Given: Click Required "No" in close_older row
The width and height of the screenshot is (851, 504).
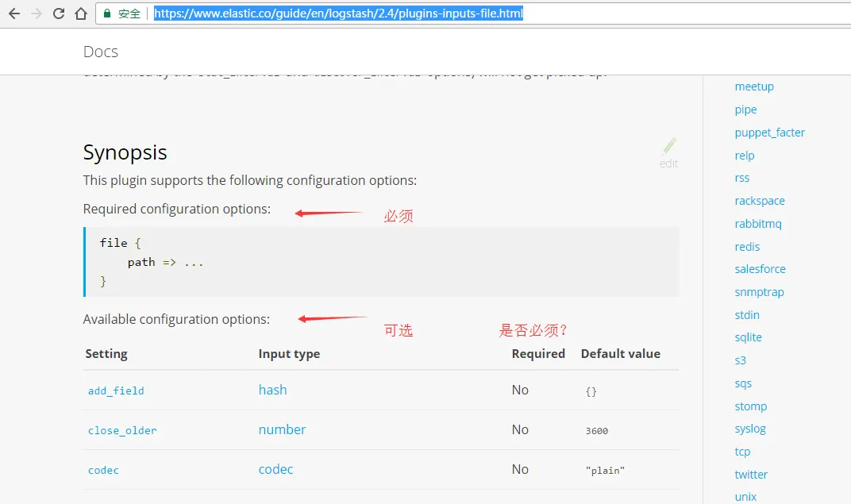Looking at the screenshot, I should pyautogui.click(x=520, y=429).
